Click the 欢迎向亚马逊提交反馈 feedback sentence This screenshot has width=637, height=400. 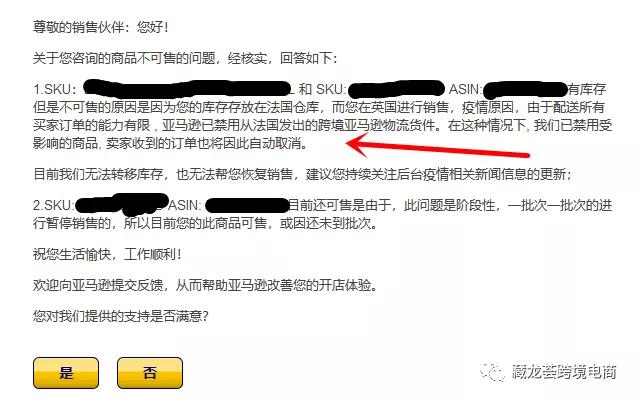pos(206,285)
